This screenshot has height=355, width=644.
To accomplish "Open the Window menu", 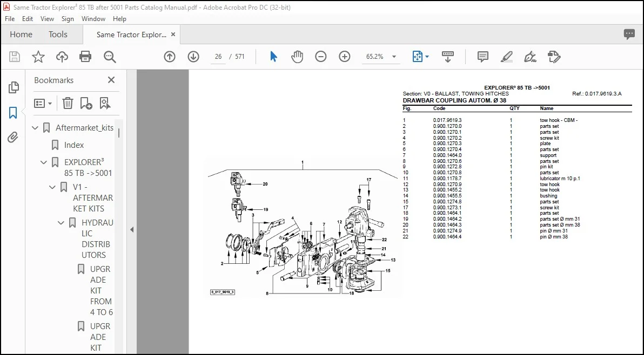I will (93, 19).
